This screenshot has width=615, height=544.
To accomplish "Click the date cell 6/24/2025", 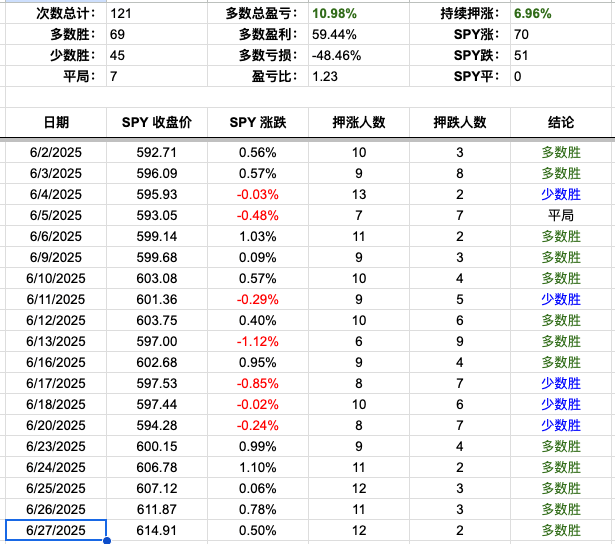I will click(x=56, y=468).
